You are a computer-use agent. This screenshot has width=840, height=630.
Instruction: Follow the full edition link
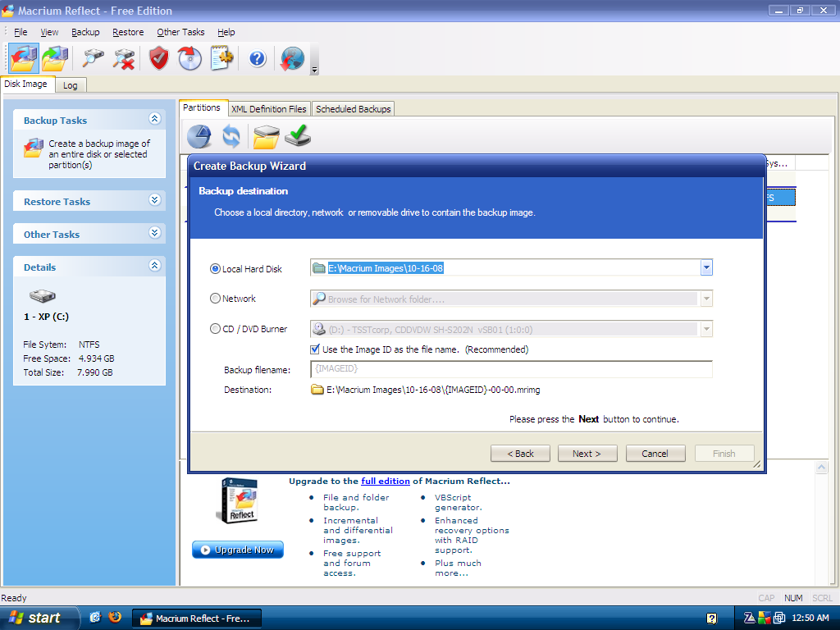pyautogui.click(x=386, y=481)
